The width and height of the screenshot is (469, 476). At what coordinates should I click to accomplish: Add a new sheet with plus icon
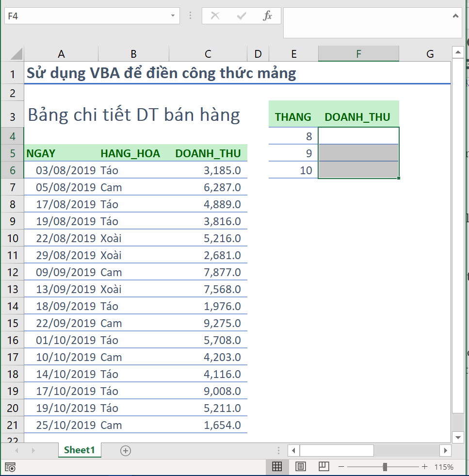(126, 451)
